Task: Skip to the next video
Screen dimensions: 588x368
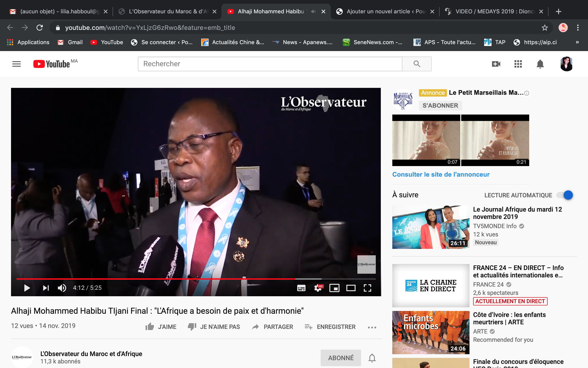Action: coord(46,288)
